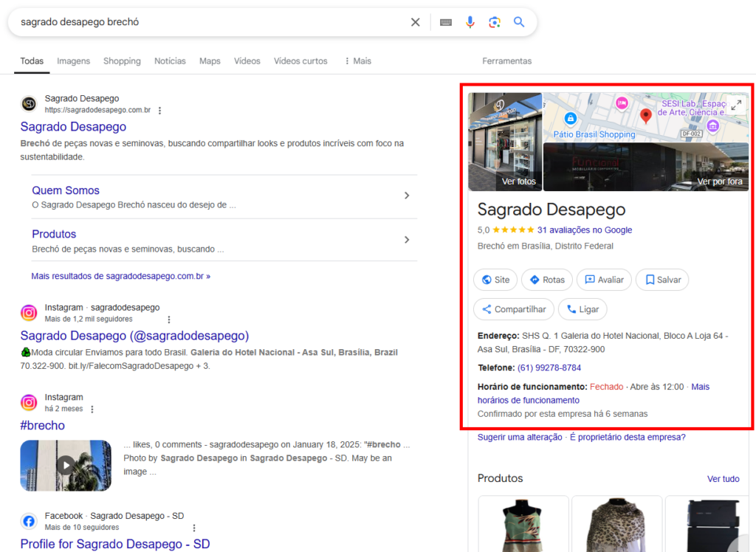The image size is (756, 552).
Task: Open options menu beside Mais de 1,2 mil seguidores
Action: [x=169, y=319]
